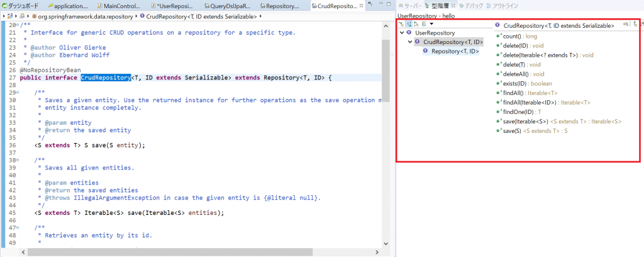The image size is (644, 257).
Task: Click the breadcrumb package icon for org.springframework.data.repository
Action: pos(33,15)
